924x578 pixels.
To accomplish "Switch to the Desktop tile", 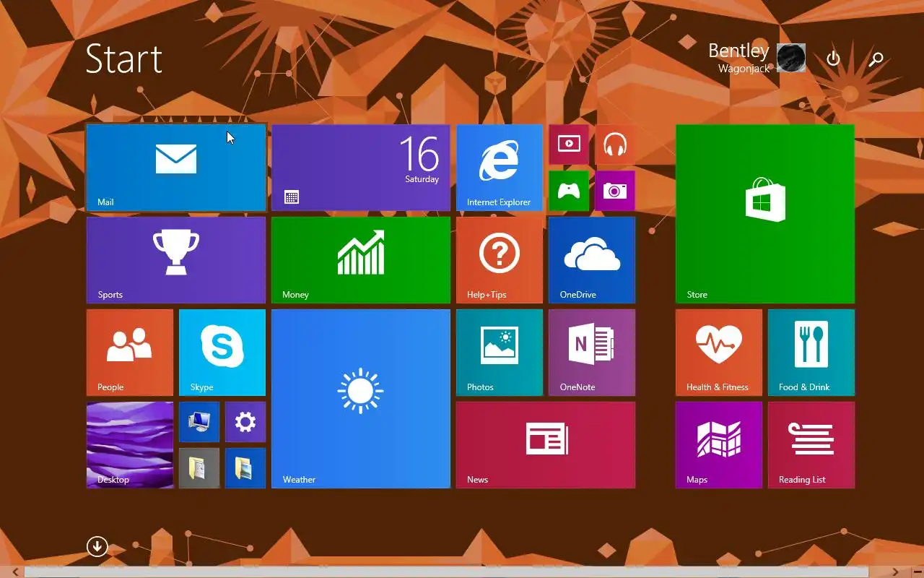I will [x=130, y=445].
